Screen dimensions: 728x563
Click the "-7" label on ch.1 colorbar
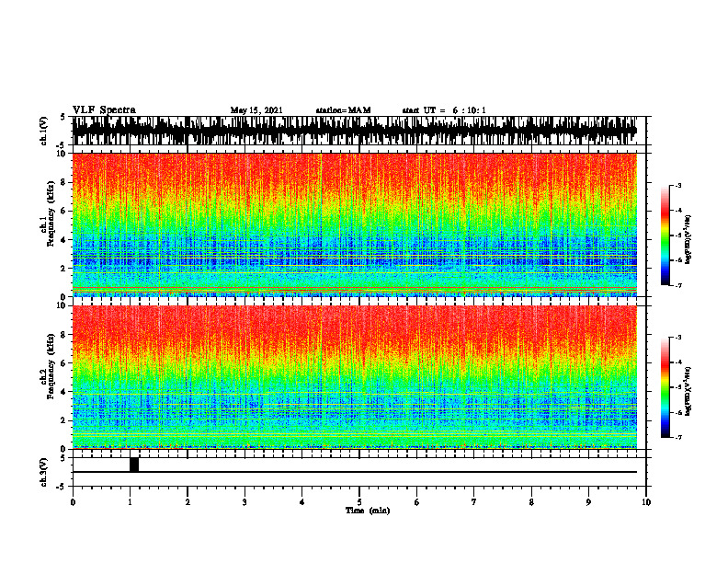[677, 285]
